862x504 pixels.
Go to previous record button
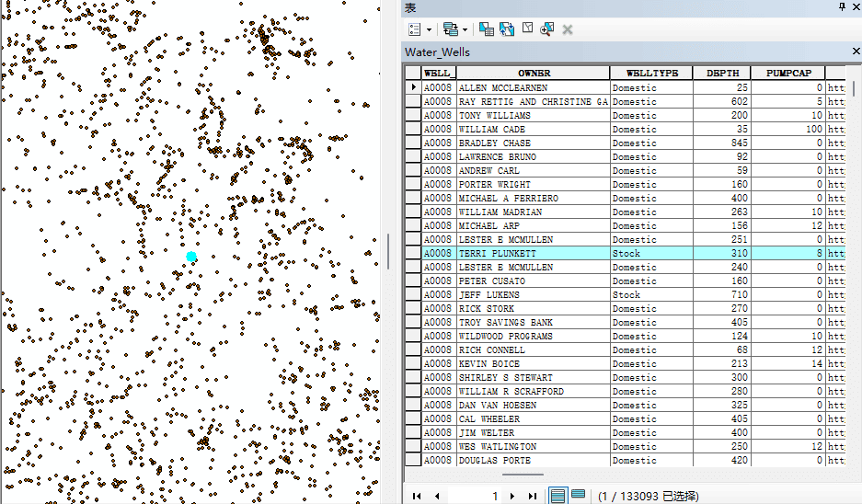(x=437, y=496)
